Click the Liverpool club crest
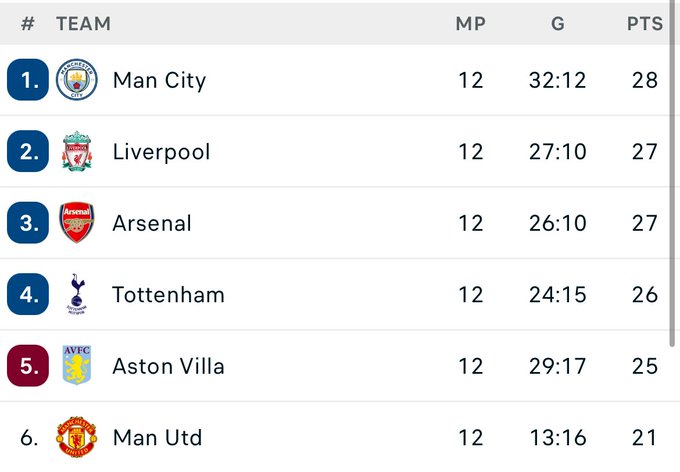 pos(77,151)
